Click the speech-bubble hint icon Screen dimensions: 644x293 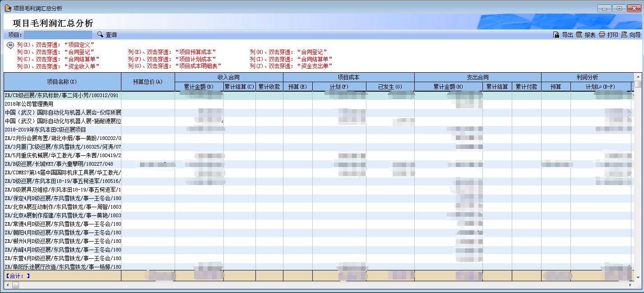[10, 45]
